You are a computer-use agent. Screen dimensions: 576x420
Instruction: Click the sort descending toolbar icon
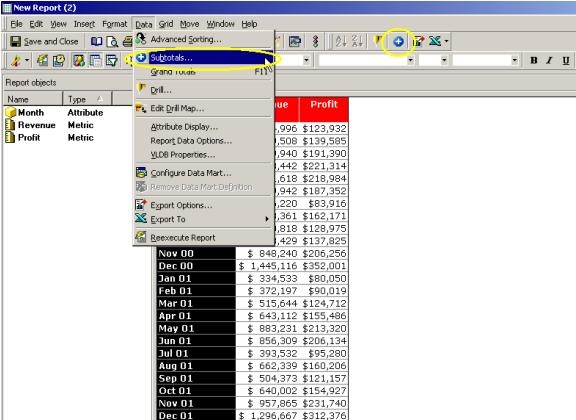pos(357,41)
